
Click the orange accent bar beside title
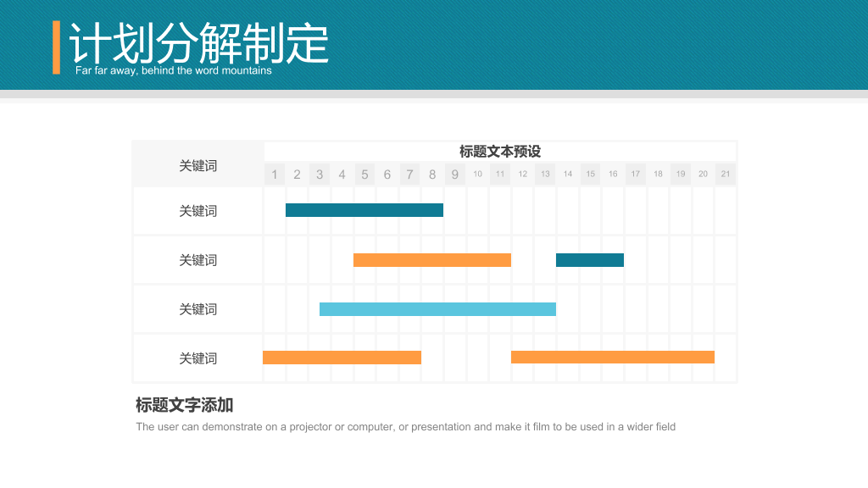(57, 47)
